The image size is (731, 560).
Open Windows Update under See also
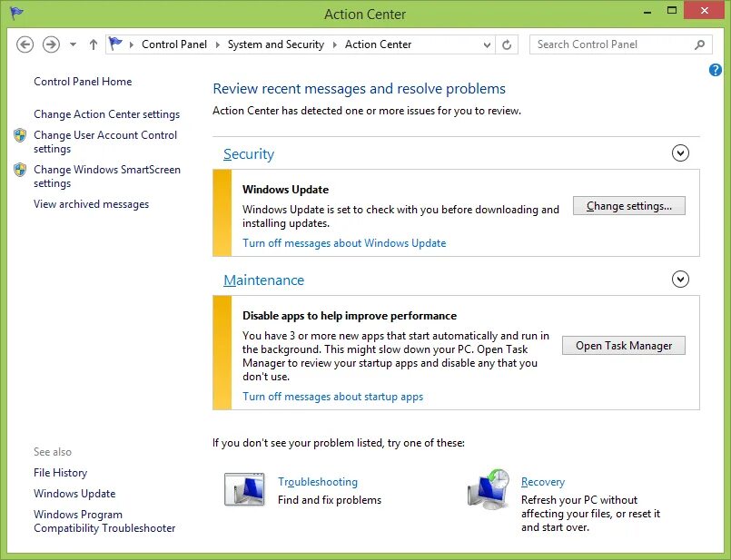tap(74, 494)
